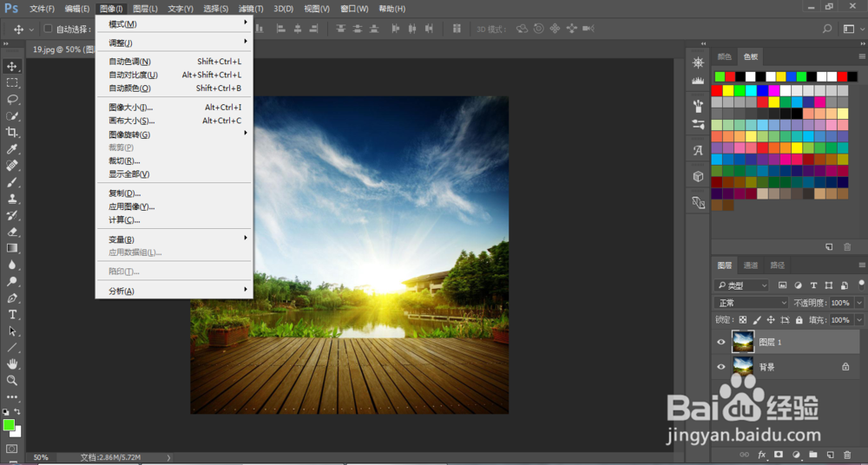Select the Zoom tool
This screenshot has width=868, height=465.
11,380
